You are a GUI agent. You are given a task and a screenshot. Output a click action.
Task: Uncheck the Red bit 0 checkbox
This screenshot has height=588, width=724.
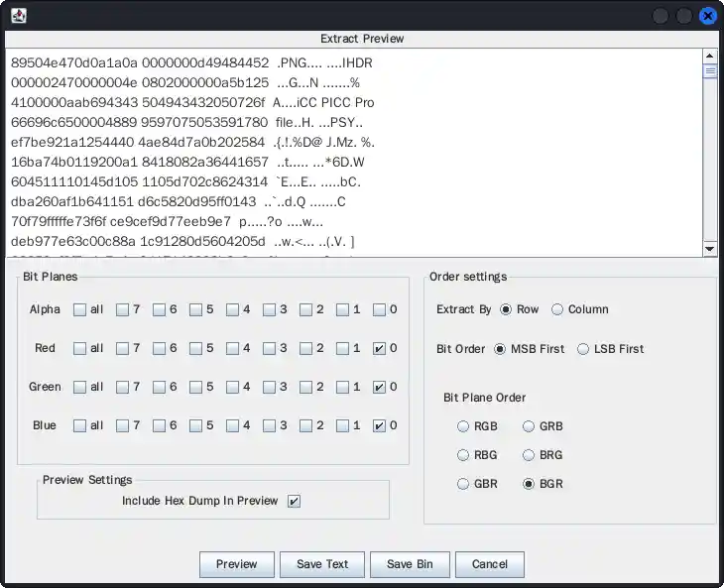click(379, 348)
